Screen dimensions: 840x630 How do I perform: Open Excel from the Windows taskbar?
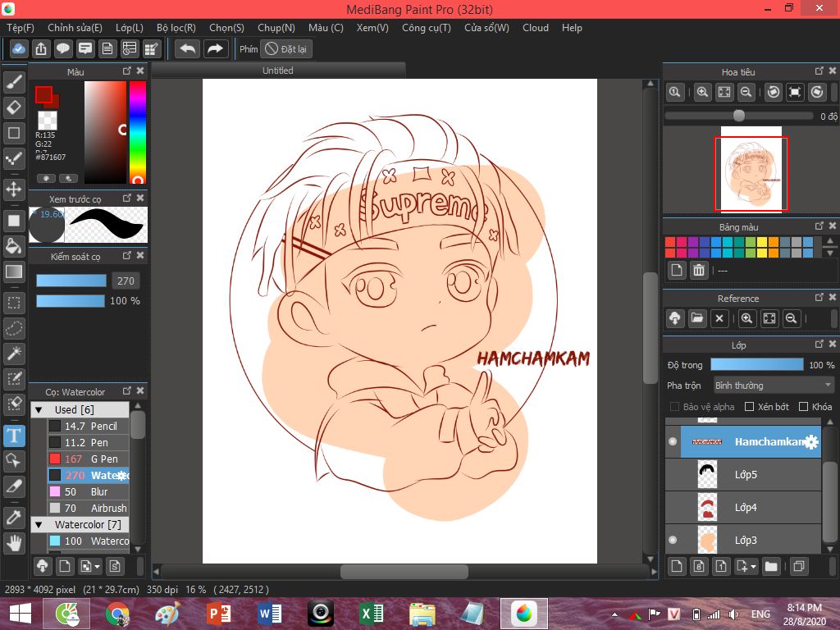[x=372, y=614]
